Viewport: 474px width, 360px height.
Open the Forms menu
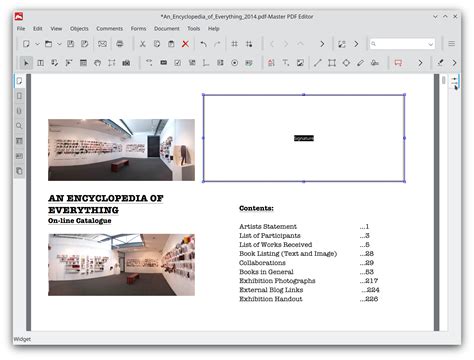pos(138,29)
